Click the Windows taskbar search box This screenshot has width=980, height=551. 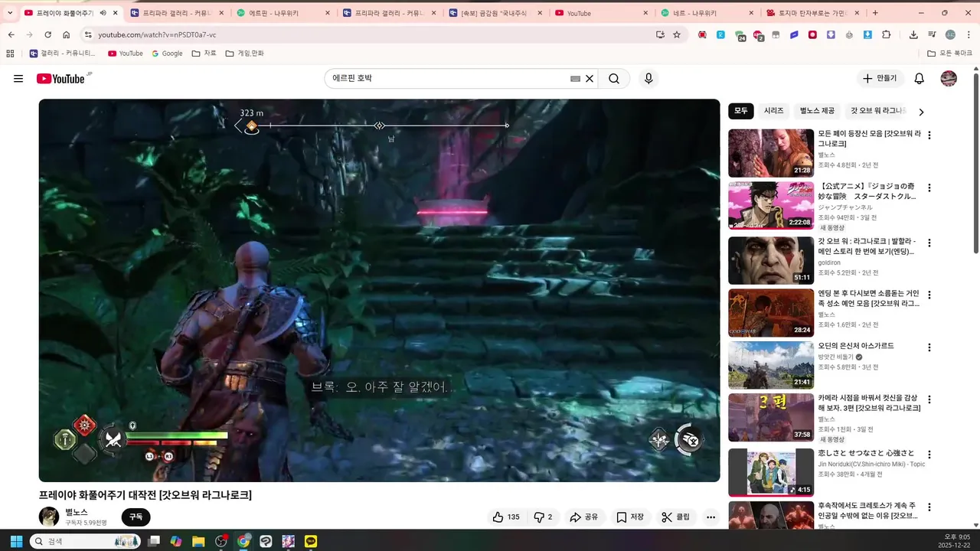tap(85, 541)
